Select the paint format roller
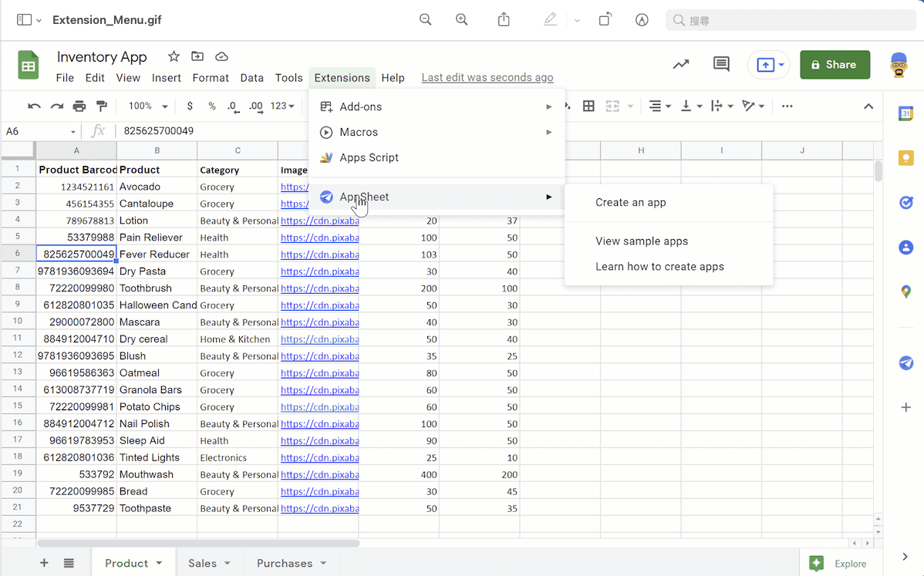924x576 pixels. (x=102, y=106)
